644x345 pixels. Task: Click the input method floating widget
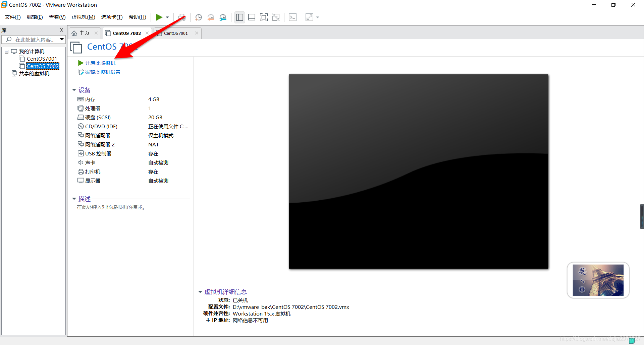[x=598, y=280]
